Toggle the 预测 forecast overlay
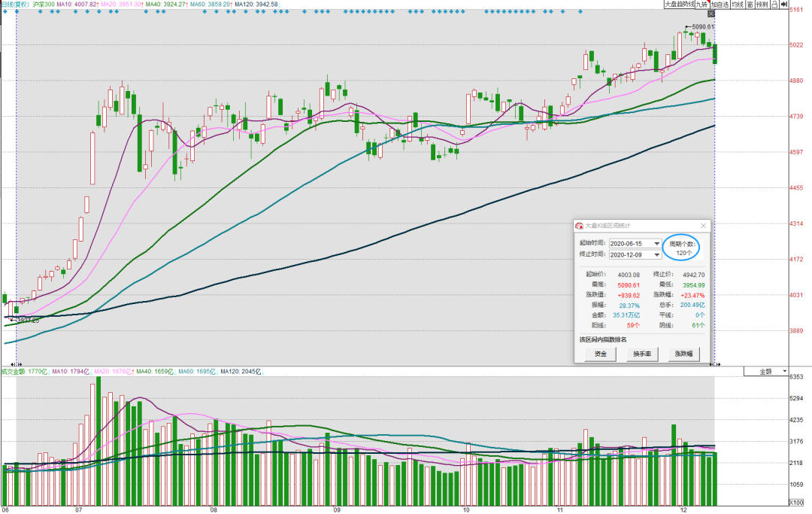 762,5
